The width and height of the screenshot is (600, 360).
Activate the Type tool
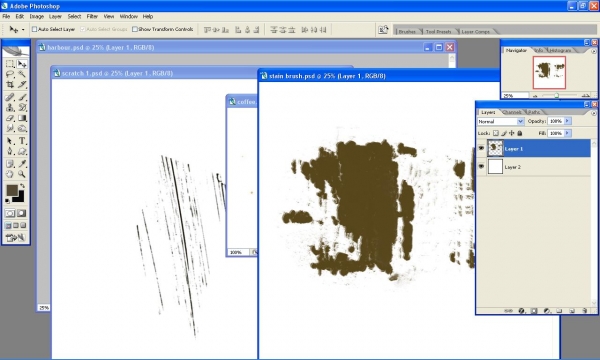(x=22, y=141)
